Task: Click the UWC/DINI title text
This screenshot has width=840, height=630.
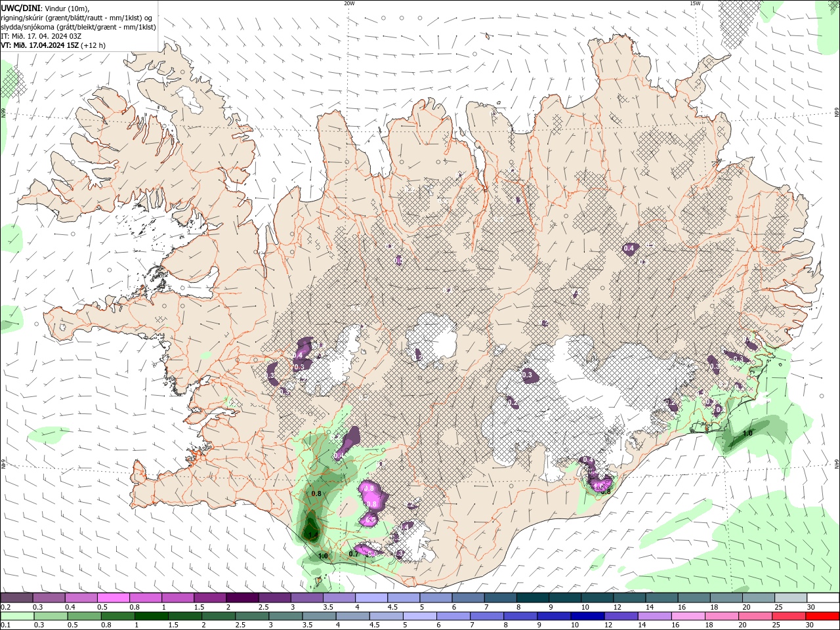Action: pos(20,8)
